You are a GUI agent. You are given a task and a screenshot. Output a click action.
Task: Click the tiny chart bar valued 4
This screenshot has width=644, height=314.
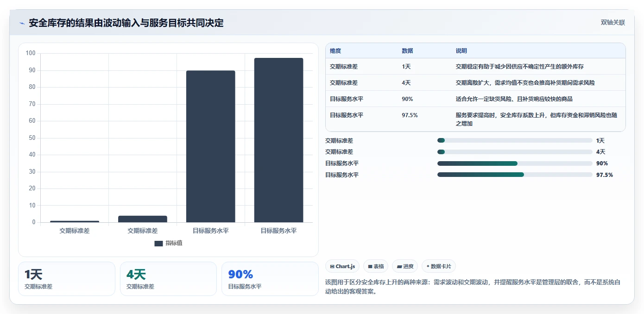(143, 219)
